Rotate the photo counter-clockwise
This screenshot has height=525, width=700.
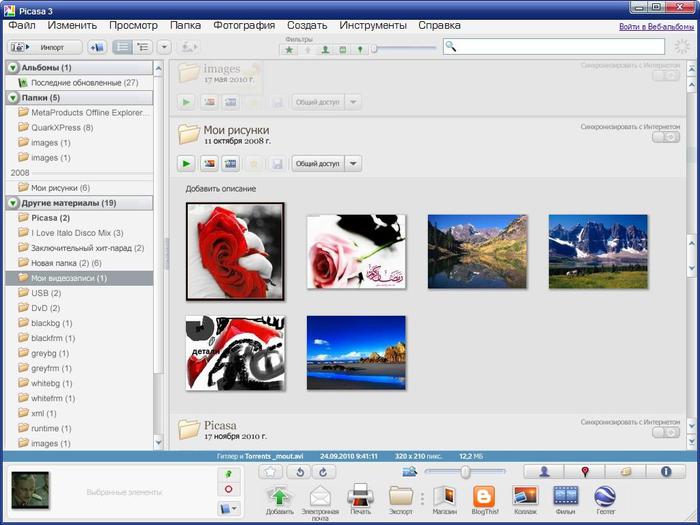[x=300, y=472]
